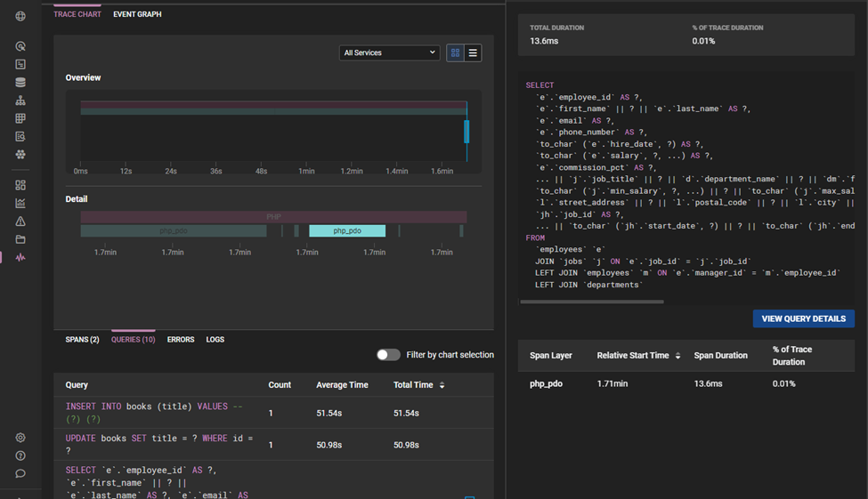Open the dashboards icon in sidebar

20,185
